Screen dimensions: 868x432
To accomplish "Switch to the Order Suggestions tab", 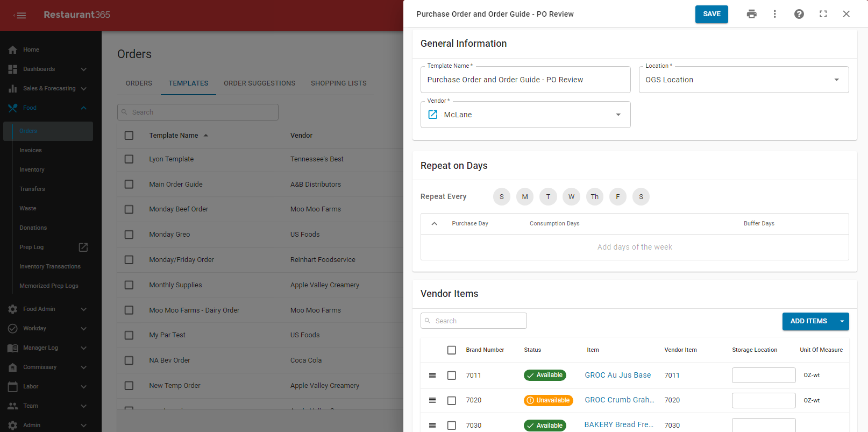I will [260, 83].
